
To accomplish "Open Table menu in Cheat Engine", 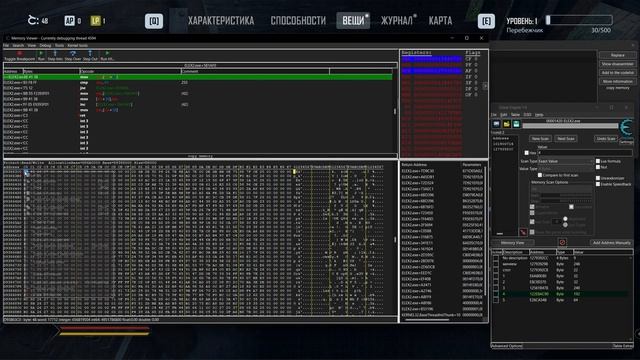I will (516, 115).
